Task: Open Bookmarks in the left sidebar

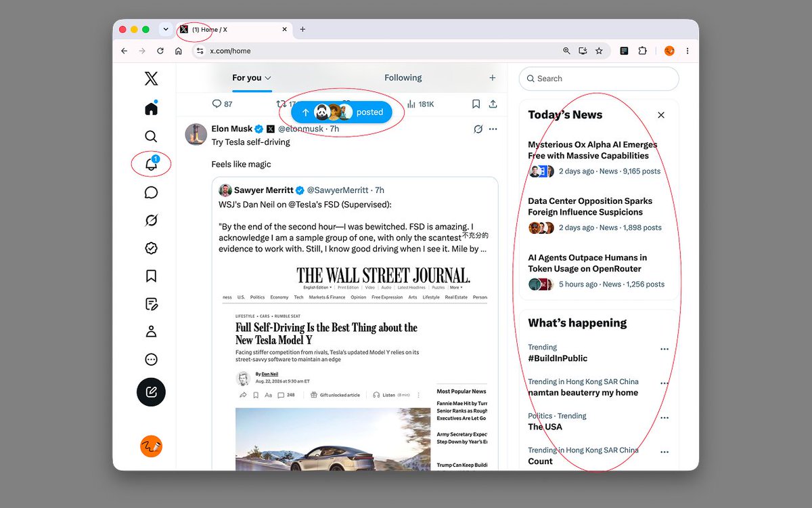Action: pos(151,276)
